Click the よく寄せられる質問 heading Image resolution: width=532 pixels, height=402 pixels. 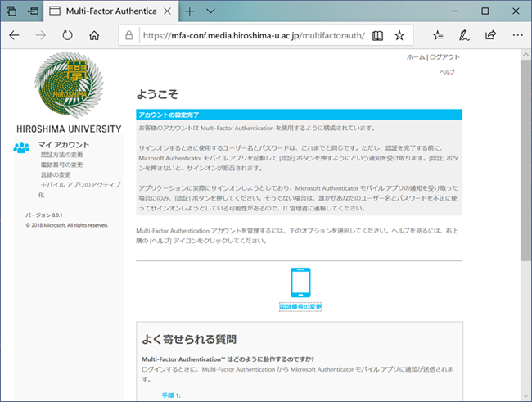pyautogui.click(x=189, y=339)
